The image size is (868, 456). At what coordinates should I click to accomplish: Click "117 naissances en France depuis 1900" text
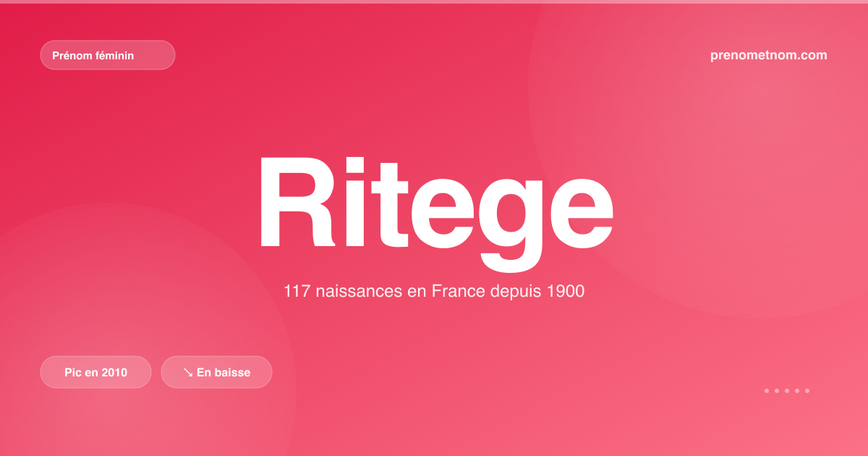click(x=434, y=292)
